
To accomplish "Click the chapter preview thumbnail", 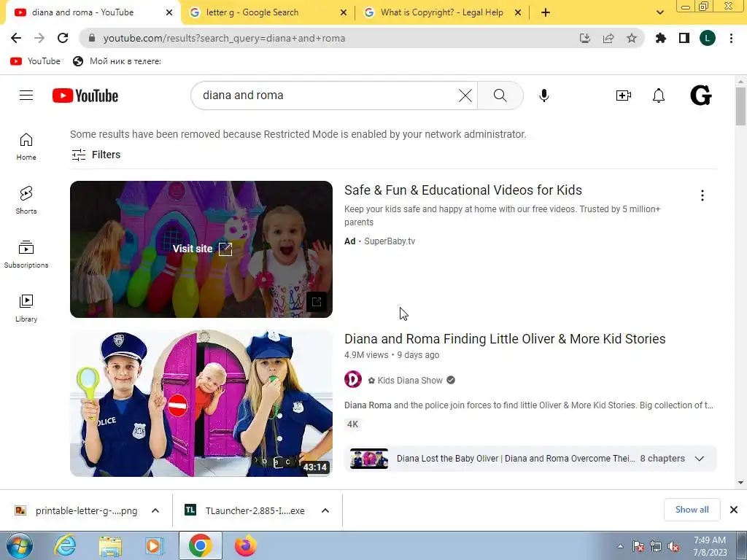I will click(368, 459).
